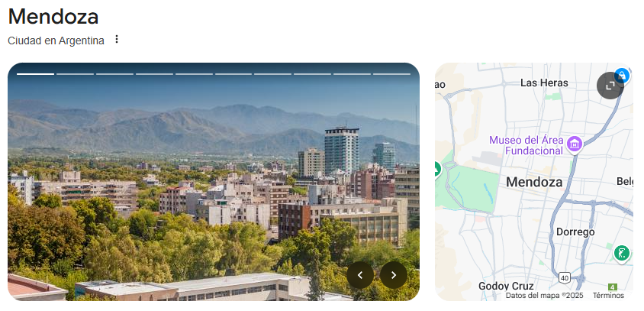Select the Museo del Área Fundacional marker
Image resolution: width=644 pixels, height=311 pixels.
(x=574, y=144)
